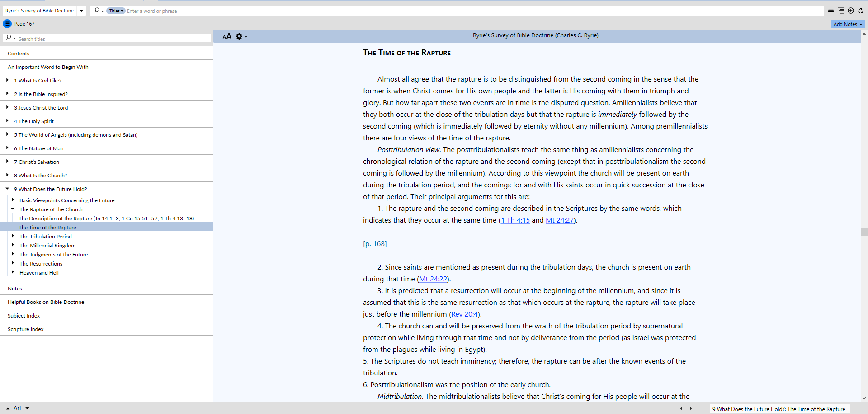Screen dimensions: 868x414
Task: Open Contents entry in sidebar
Action: click(106, 53)
